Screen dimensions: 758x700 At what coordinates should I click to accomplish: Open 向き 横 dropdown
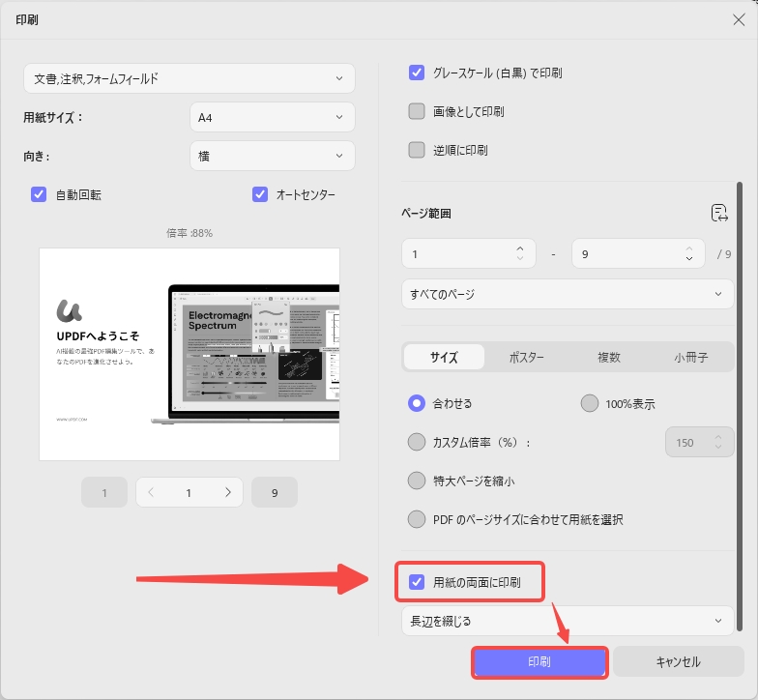click(273, 156)
